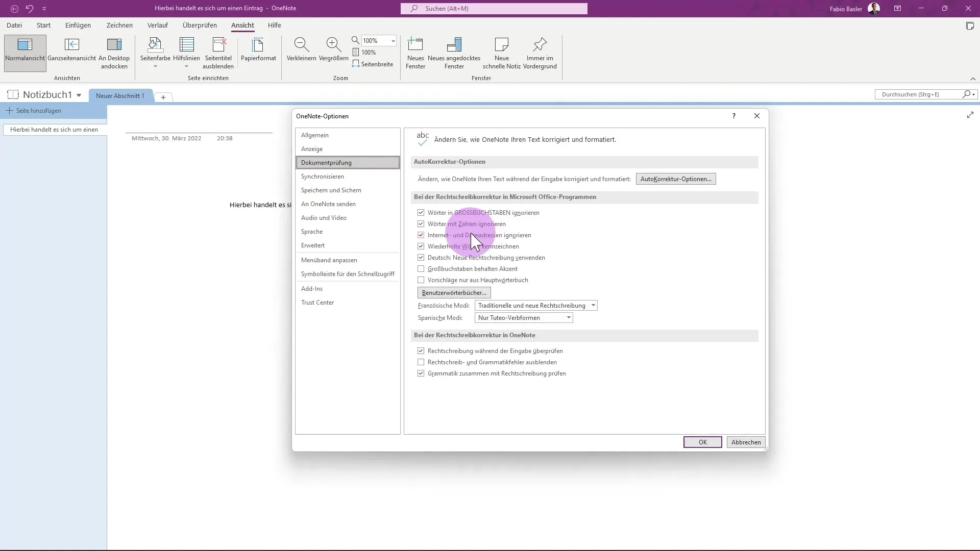Screen dimensions: 980x551
Task: Click the back arrow in title bar
Action: [x=14, y=9]
